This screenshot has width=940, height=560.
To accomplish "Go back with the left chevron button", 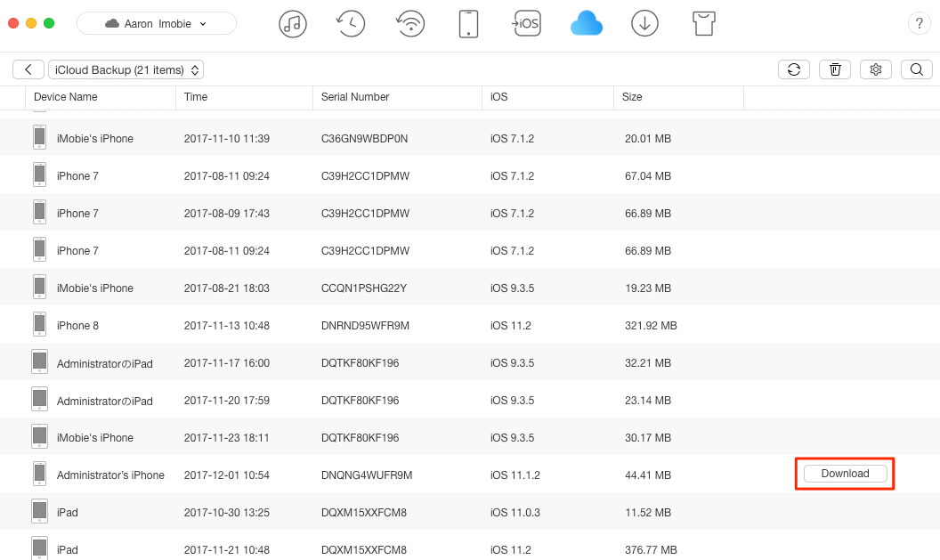I will 28,69.
